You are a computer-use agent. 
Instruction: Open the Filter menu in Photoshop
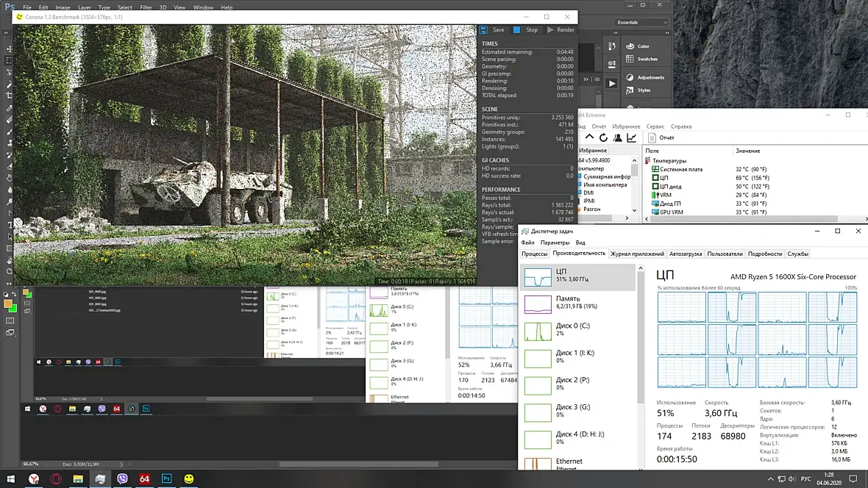tap(146, 8)
